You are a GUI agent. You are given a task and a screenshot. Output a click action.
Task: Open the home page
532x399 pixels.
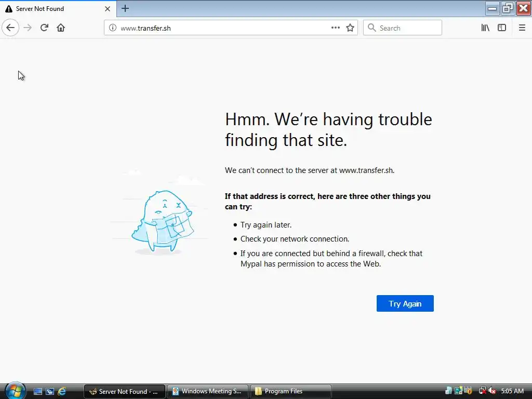[61, 28]
